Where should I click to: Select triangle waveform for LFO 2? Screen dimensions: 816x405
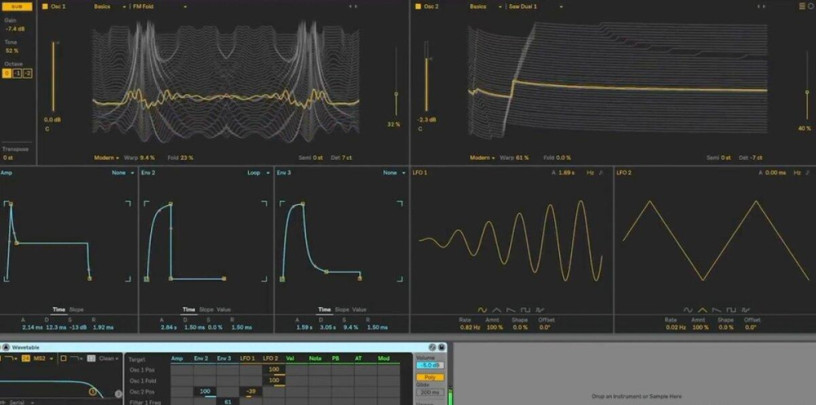[703, 310]
